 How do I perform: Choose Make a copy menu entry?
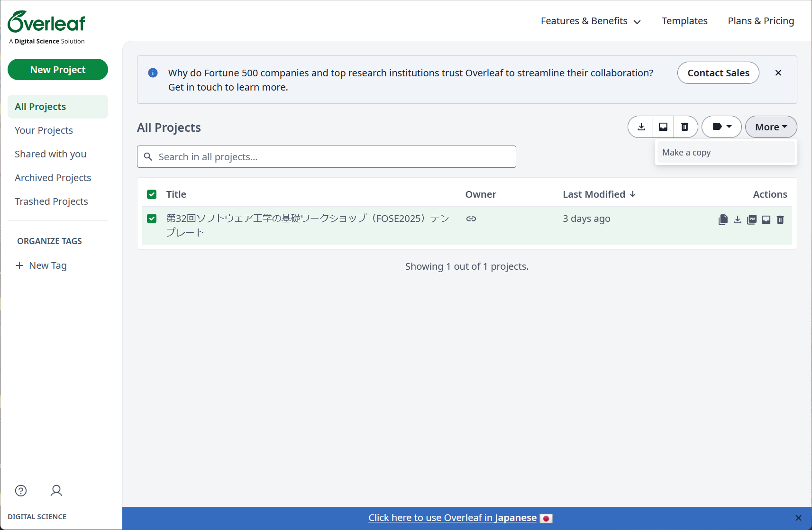[726, 153]
